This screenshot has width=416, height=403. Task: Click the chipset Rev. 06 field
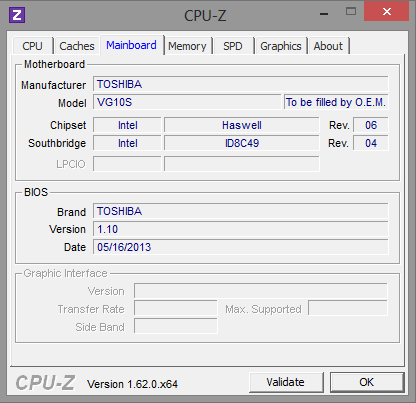(371, 125)
